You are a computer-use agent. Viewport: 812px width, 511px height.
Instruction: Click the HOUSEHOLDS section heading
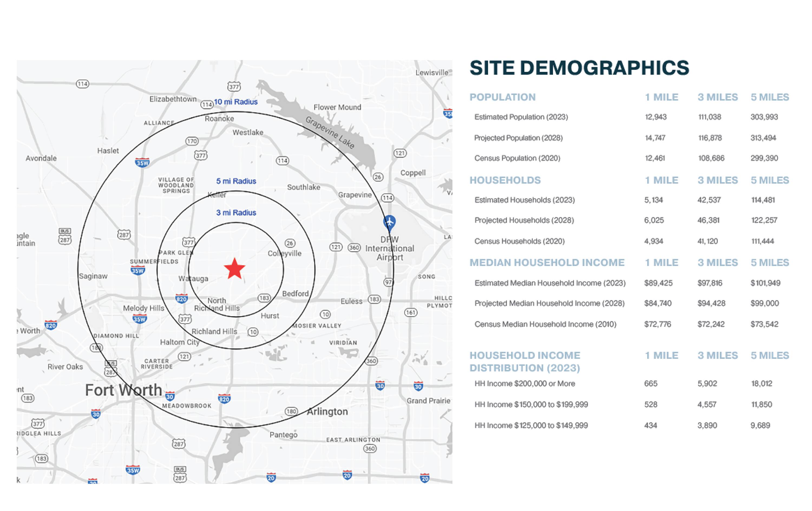[505, 180]
